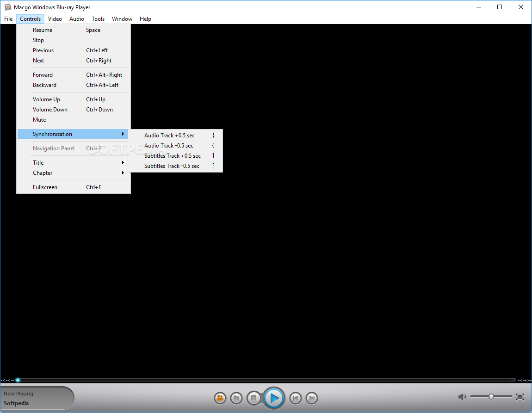Expand the Chapter submenu
Screen dimensions: 532x413
point(73,173)
